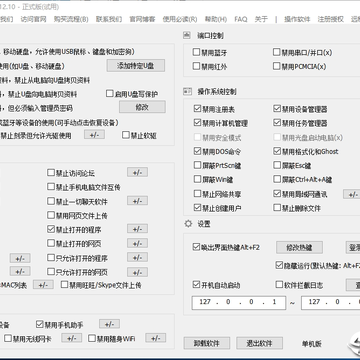The image size is (360, 360).
Task: Click the 修改 password button
Action: click(142, 107)
